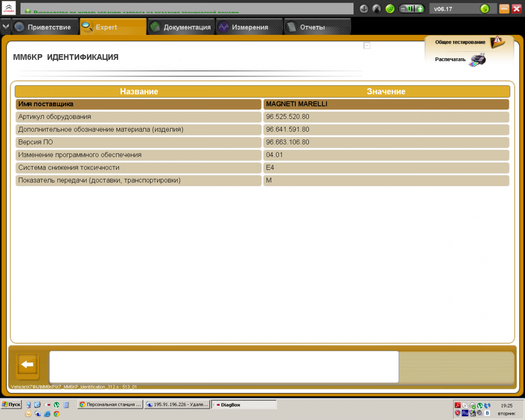
Task: Click the green plus zoom button
Action: [x=420, y=9]
